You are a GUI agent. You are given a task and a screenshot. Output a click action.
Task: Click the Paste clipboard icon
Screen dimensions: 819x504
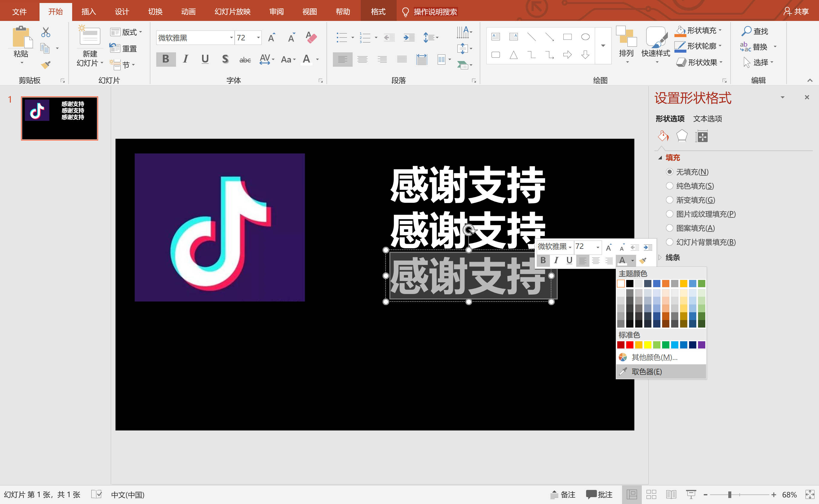(22, 37)
